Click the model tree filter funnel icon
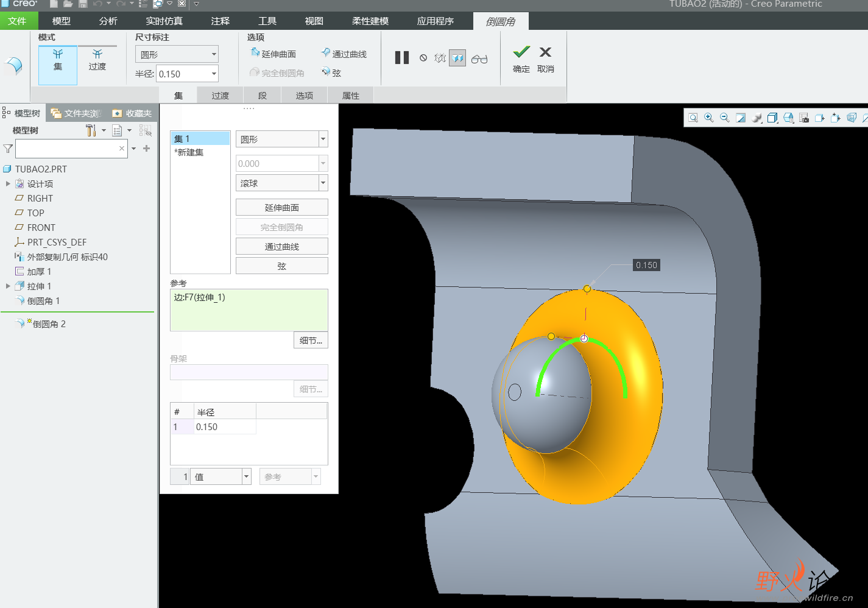The height and width of the screenshot is (608, 868). click(x=8, y=148)
